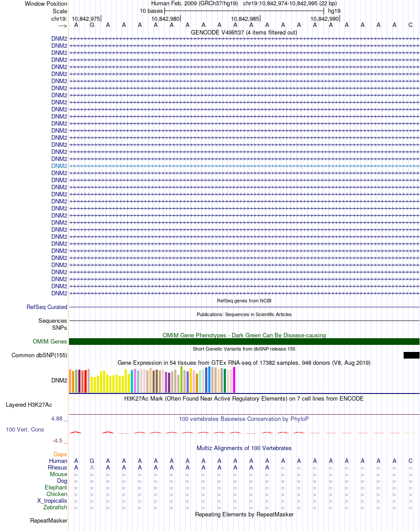
Task: Click the gray A in the Rhesus row
Action: pos(92,467)
